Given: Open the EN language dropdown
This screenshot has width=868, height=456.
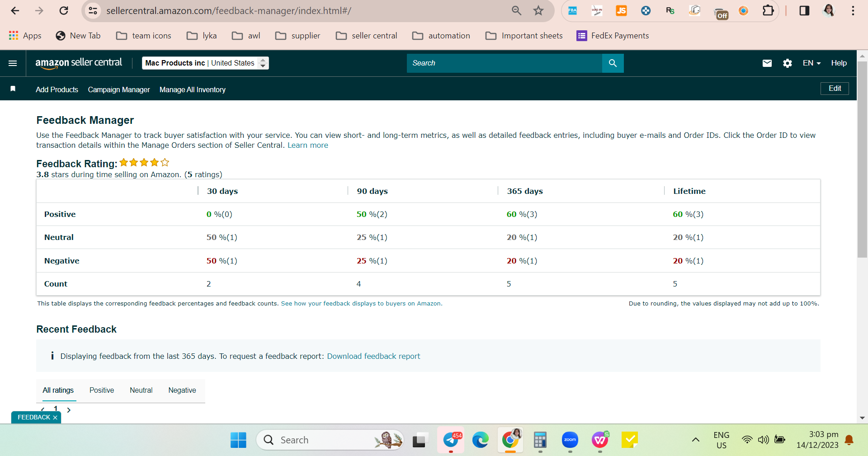Looking at the screenshot, I should point(811,63).
